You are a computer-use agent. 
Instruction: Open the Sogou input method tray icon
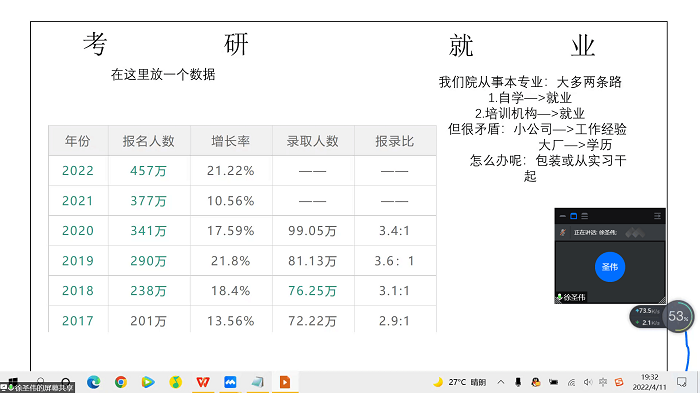point(619,382)
